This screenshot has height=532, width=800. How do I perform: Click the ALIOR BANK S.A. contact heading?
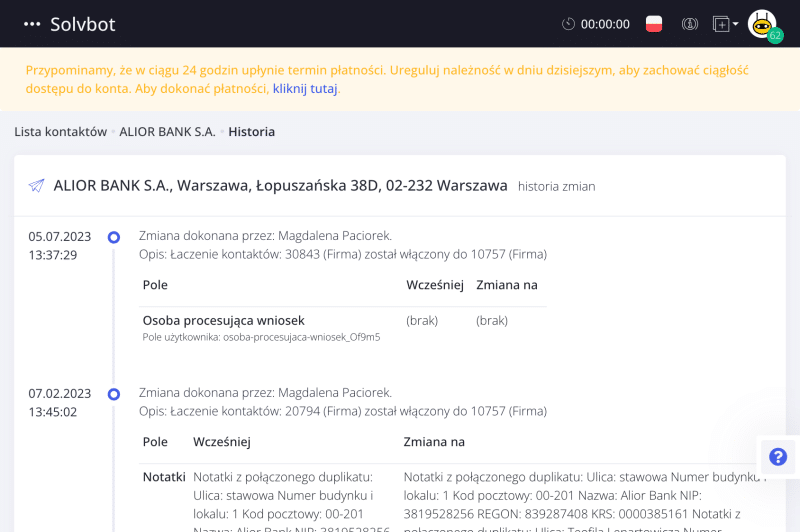click(280, 185)
